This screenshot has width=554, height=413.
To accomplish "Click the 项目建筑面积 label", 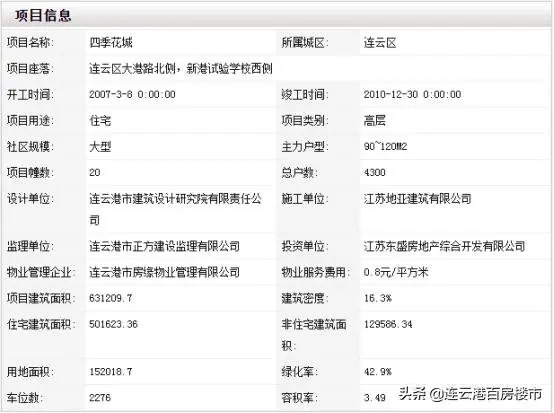I will point(41,299).
